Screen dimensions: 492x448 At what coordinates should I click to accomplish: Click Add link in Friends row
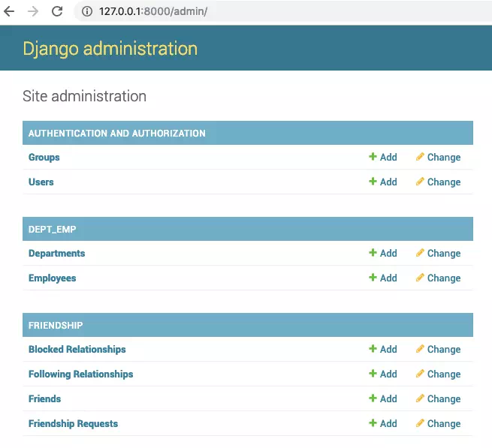pyautogui.click(x=388, y=398)
